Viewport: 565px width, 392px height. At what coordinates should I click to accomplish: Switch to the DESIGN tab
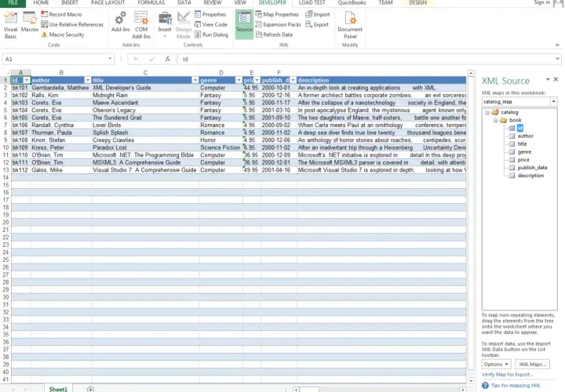click(x=418, y=3)
